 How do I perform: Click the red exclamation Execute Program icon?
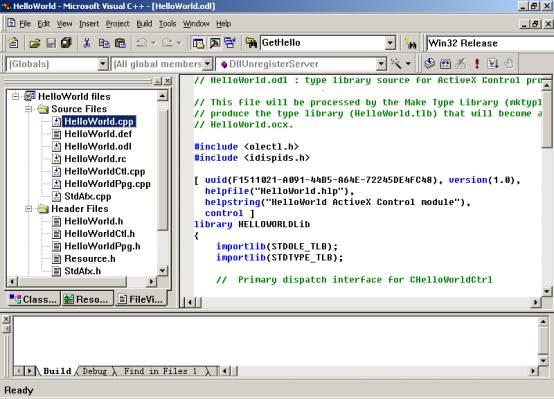[x=477, y=64]
